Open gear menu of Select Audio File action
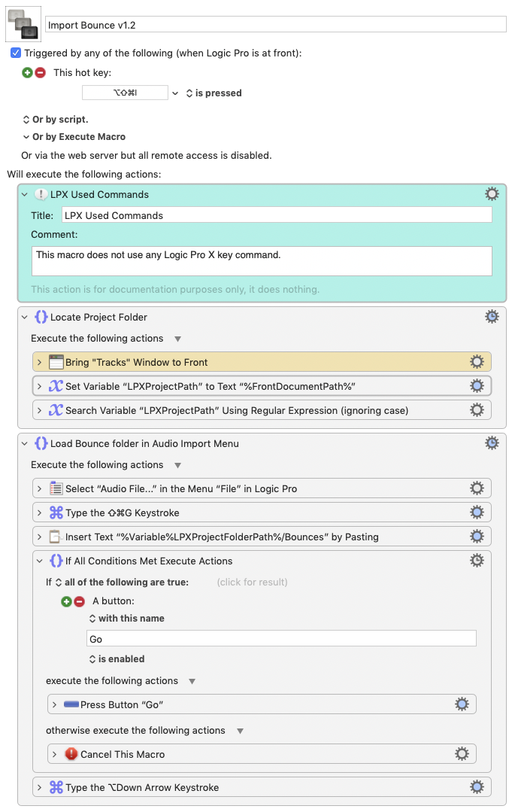Viewport: 512px width, 812px height. (477, 488)
